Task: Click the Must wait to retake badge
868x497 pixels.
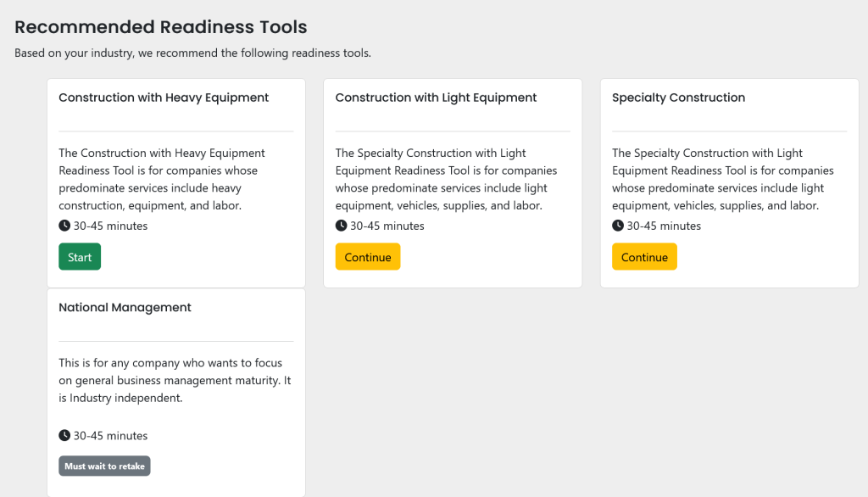Action: (x=104, y=466)
